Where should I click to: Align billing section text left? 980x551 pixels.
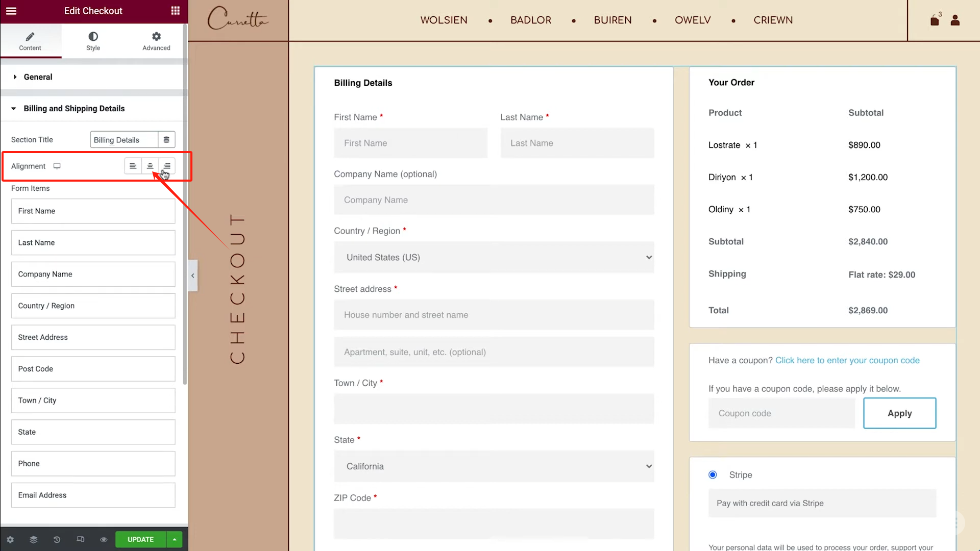pyautogui.click(x=133, y=166)
